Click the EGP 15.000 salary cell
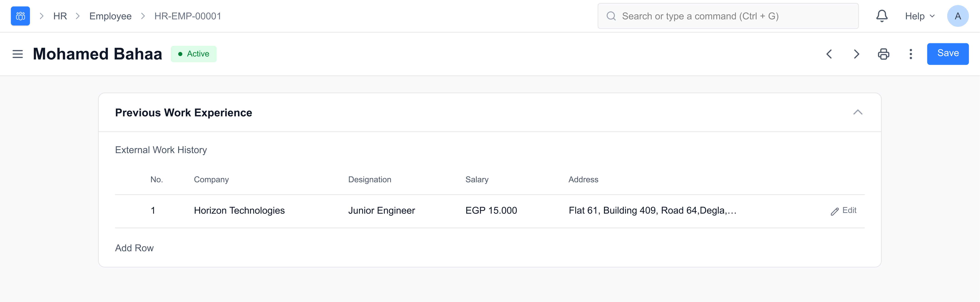Image resolution: width=980 pixels, height=302 pixels. (491, 211)
